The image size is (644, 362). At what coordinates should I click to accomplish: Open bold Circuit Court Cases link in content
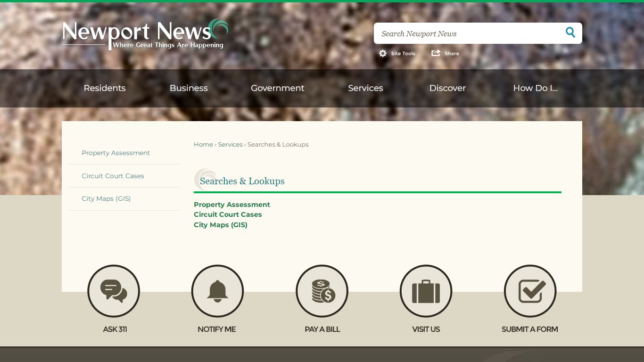pos(228,214)
